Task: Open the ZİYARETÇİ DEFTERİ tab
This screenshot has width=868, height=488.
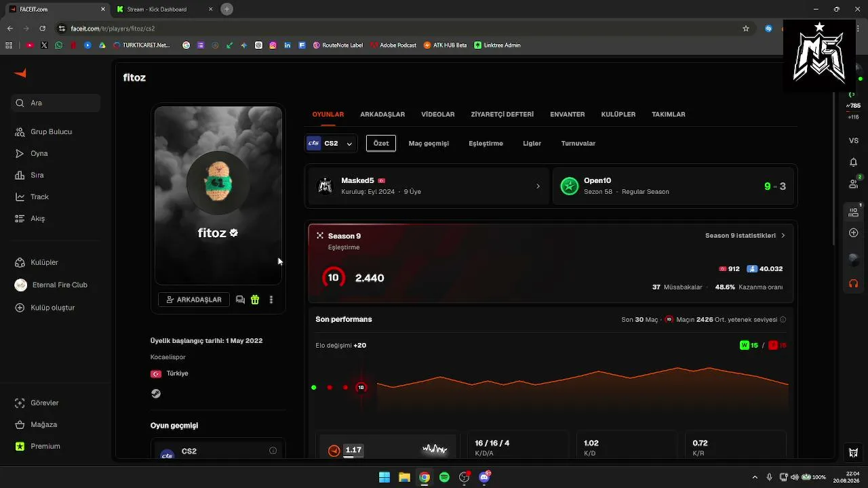Action: [x=502, y=115]
